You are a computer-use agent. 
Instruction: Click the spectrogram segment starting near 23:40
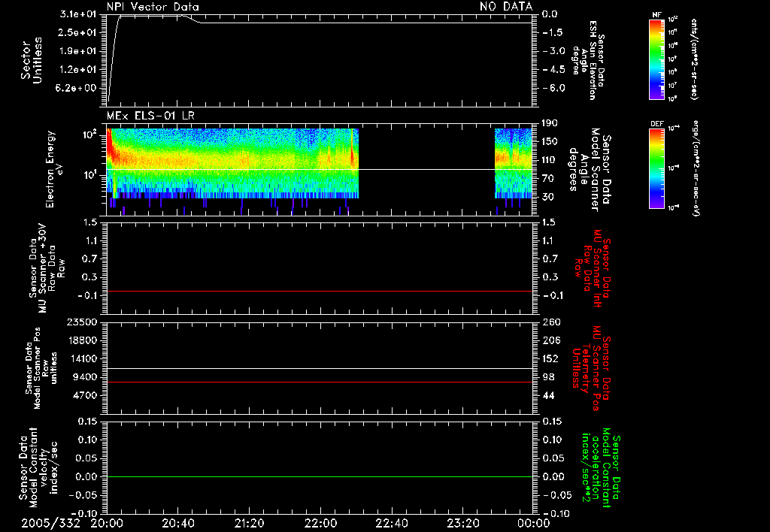pyautogui.click(x=513, y=163)
